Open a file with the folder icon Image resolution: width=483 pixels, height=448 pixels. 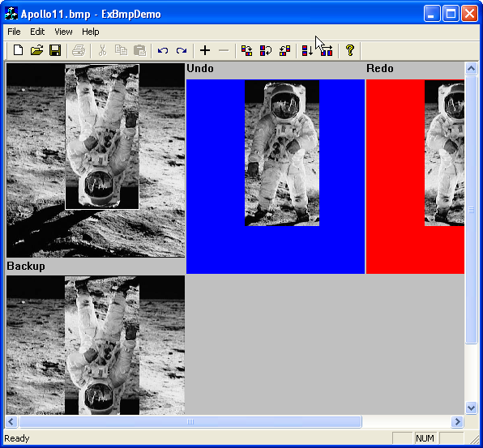coord(36,50)
